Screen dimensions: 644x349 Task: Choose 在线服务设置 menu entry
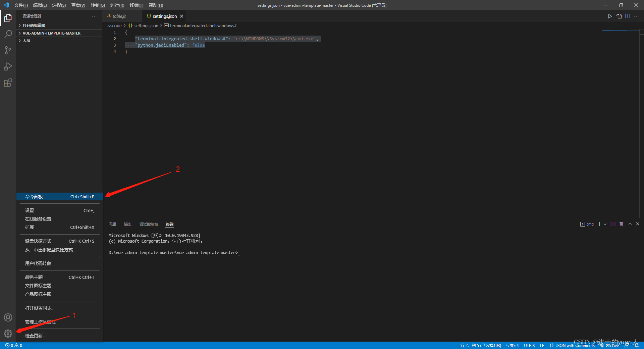(60, 219)
